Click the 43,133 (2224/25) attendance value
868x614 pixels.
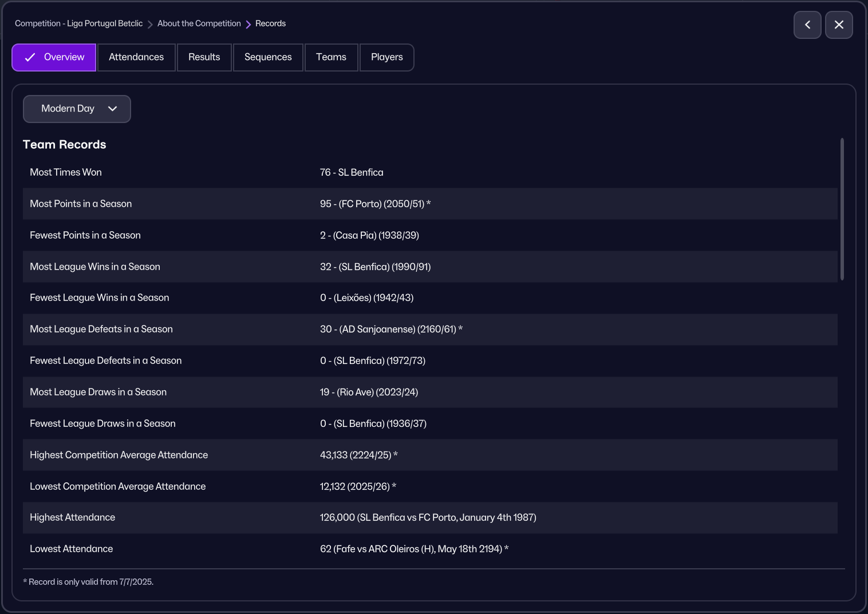(x=359, y=455)
